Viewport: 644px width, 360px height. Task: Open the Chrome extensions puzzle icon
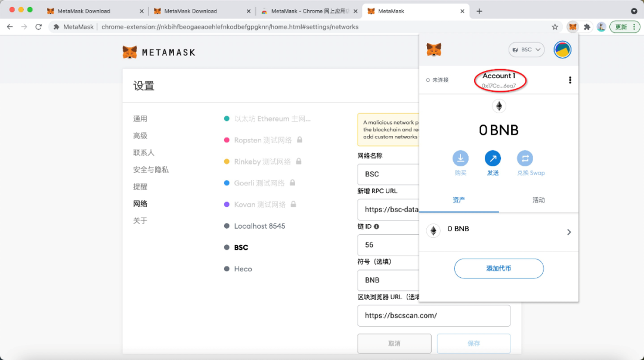coord(587,27)
